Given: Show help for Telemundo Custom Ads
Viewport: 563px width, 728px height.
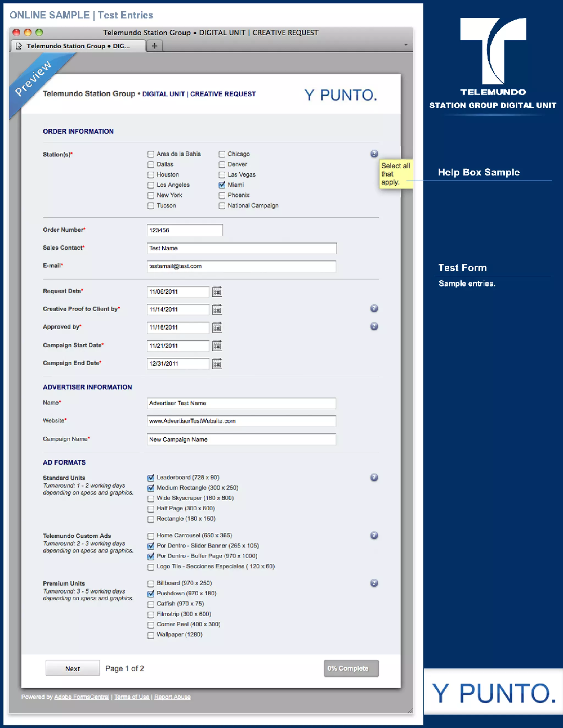Looking at the screenshot, I should pos(374,535).
